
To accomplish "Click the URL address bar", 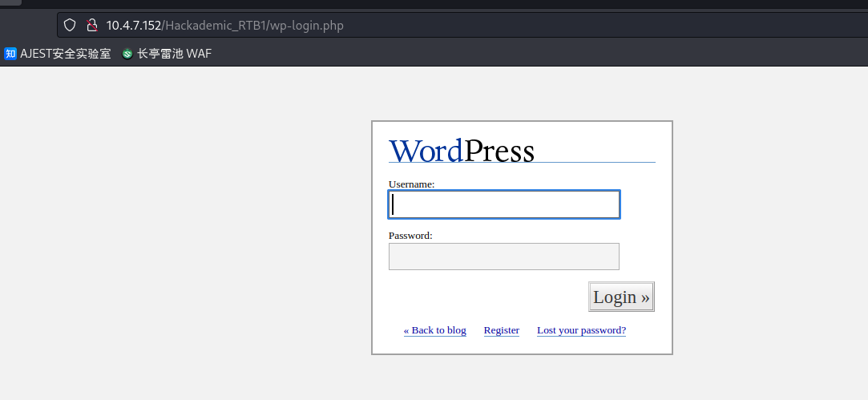I will click(x=462, y=25).
